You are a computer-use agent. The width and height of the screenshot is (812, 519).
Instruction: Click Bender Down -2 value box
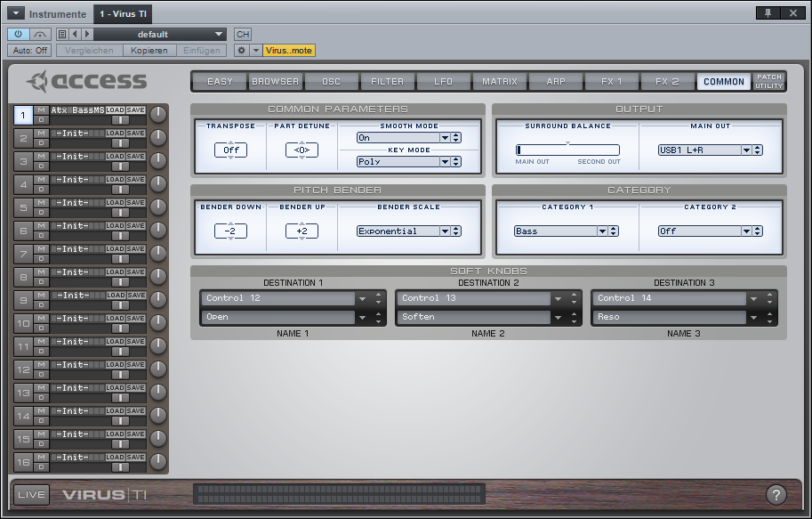coord(231,231)
